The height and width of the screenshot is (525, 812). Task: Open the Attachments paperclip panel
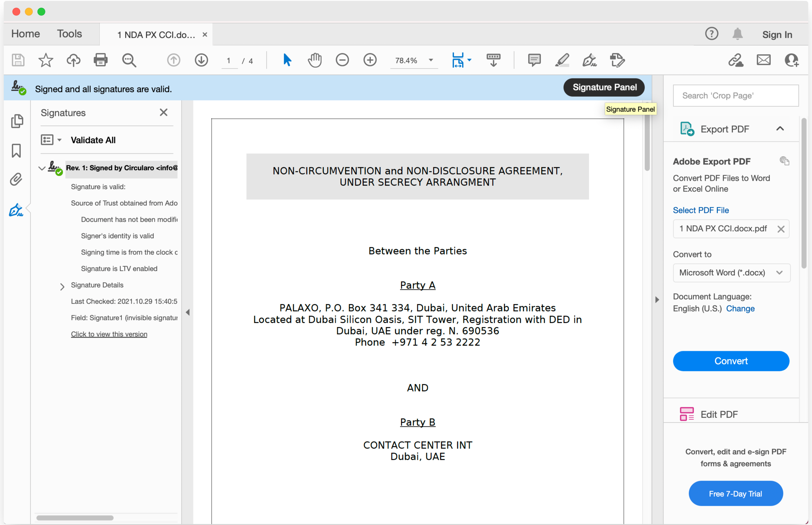[16, 179]
